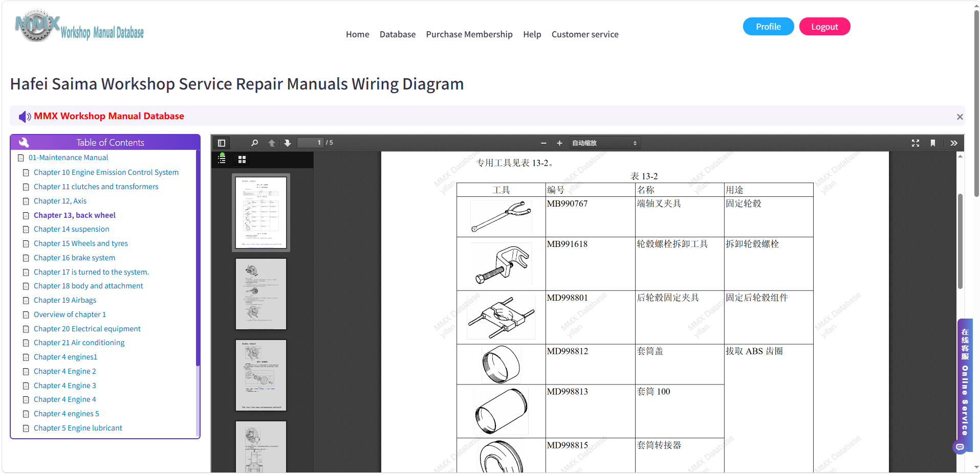Screen dimensions: 980x474
Task: Open the online service chat bubble
Action: pyautogui.click(x=960, y=447)
